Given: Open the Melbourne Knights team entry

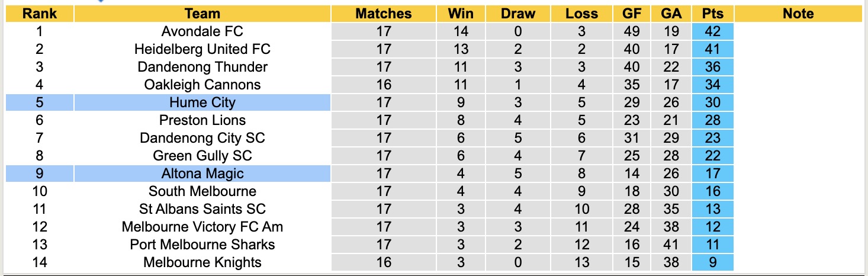Looking at the screenshot, I should pos(202,262).
